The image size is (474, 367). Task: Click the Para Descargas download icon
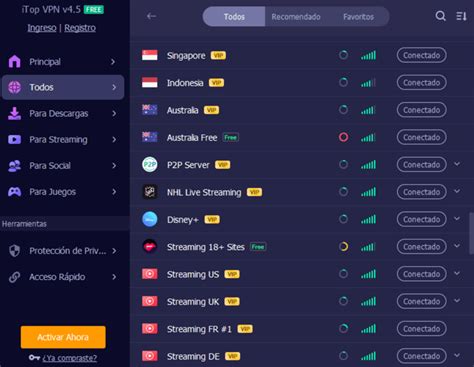pyautogui.click(x=14, y=114)
